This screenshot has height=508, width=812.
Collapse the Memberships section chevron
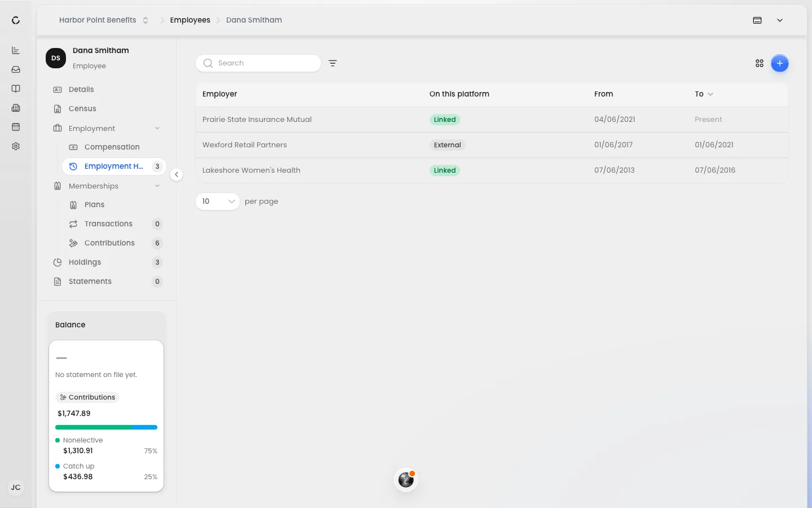pos(157,186)
